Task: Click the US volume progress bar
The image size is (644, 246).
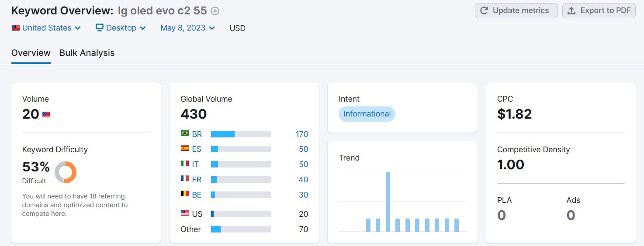Action: coord(241,214)
